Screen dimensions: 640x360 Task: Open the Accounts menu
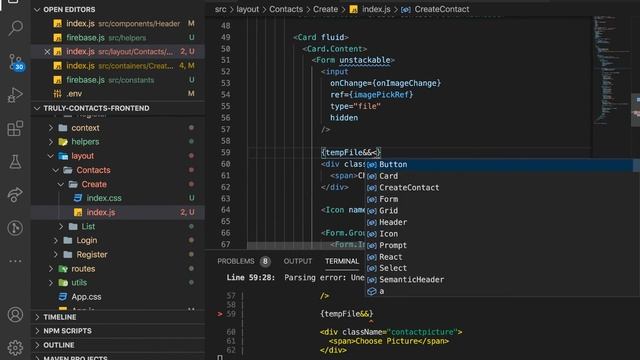point(15,315)
